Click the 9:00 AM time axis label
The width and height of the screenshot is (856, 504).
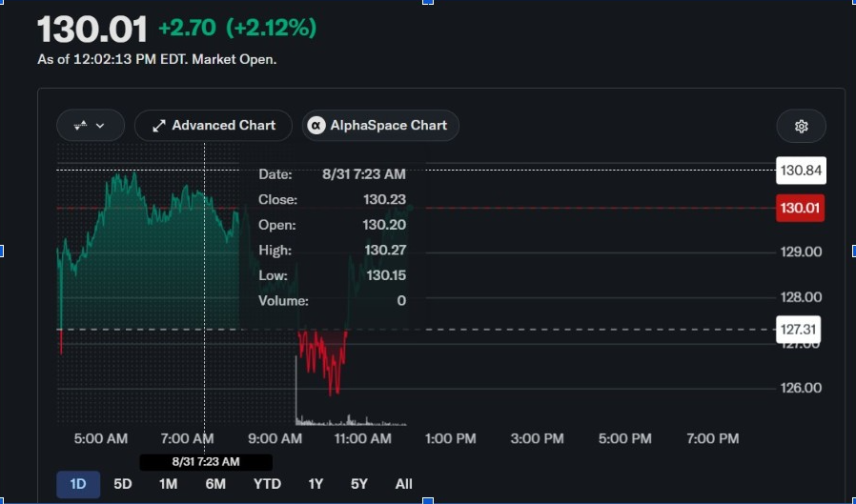coord(275,438)
